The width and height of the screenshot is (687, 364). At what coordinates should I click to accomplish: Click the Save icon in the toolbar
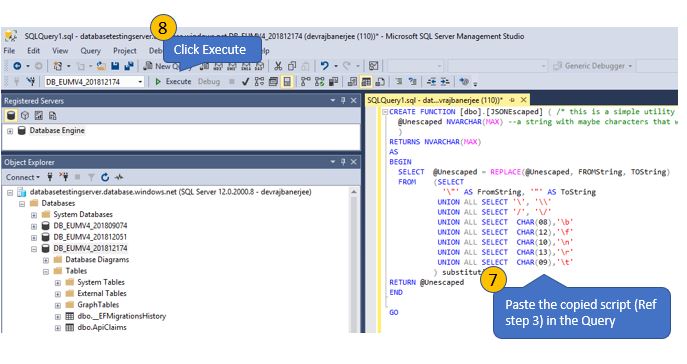point(115,66)
